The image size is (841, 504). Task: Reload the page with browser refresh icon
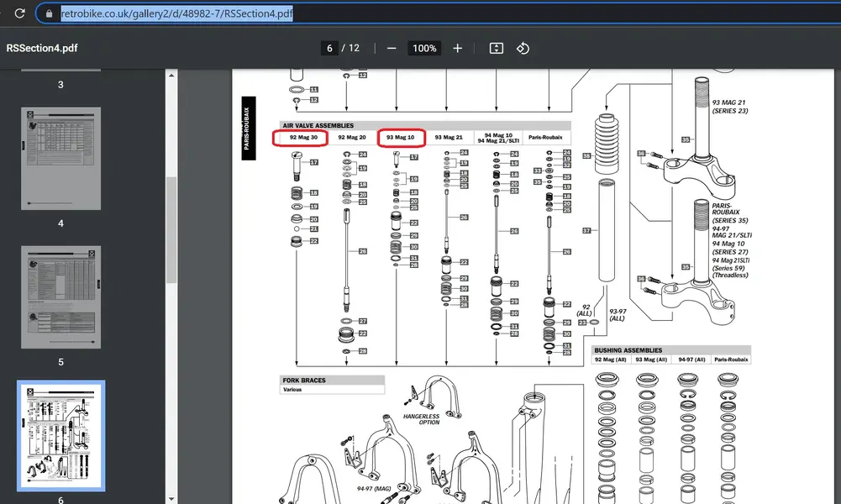point(20,14)
